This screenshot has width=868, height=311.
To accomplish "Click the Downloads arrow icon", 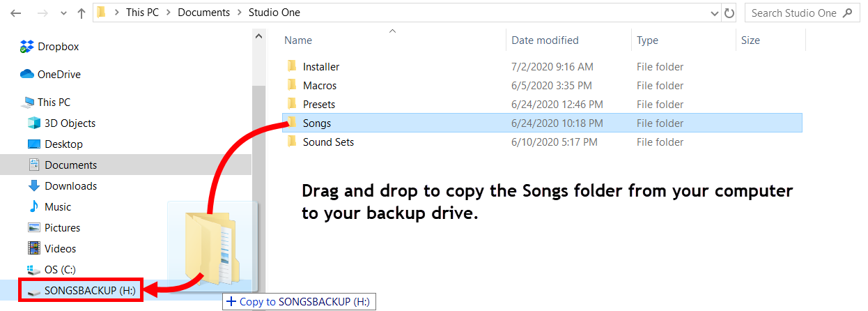I will 34,186.
